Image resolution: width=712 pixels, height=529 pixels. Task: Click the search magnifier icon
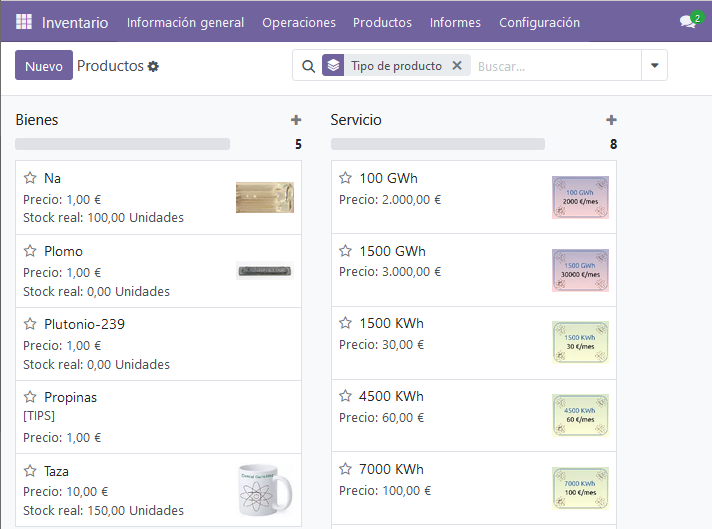(x=308, y=66)
